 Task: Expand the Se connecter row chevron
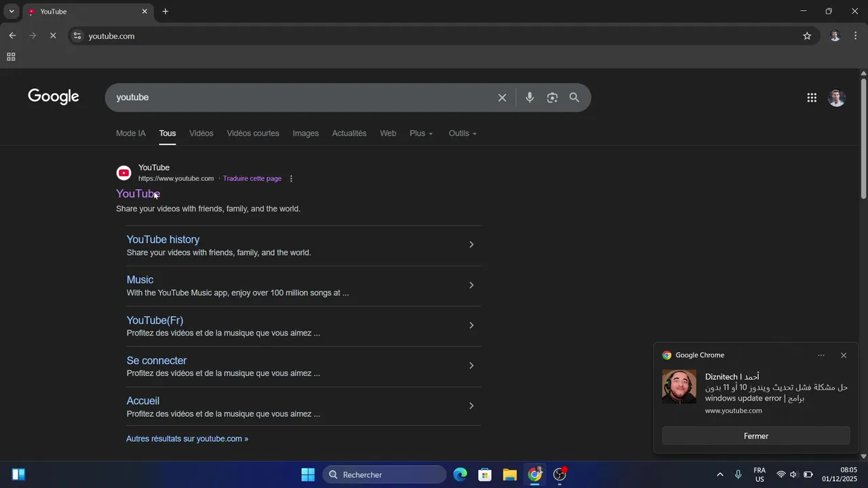pyautogui.click(x=471, y=366)
